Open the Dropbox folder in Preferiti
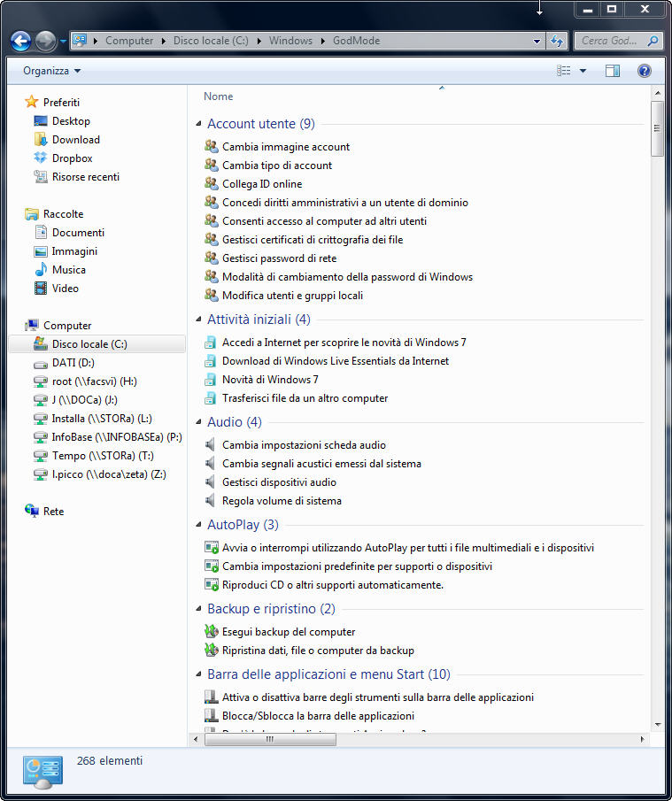The height and width of the screenshot is (801, 672). tap(72, 158)
